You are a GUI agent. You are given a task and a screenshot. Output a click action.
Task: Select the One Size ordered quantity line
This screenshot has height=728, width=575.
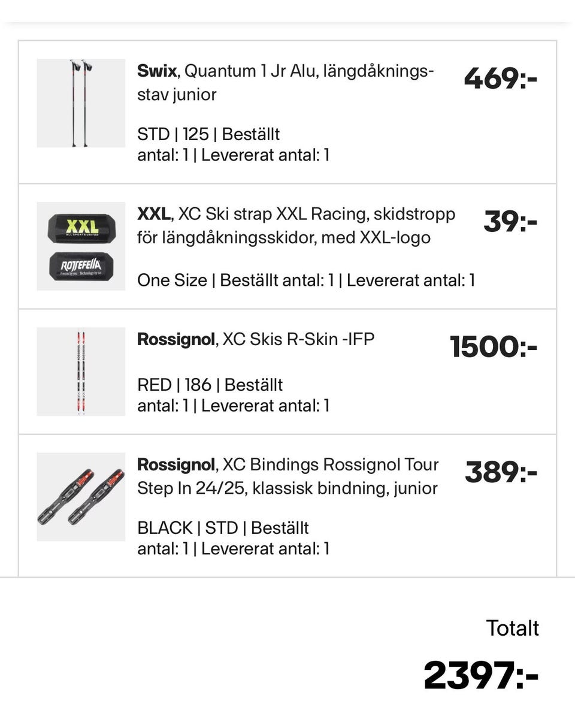[305, 280]
